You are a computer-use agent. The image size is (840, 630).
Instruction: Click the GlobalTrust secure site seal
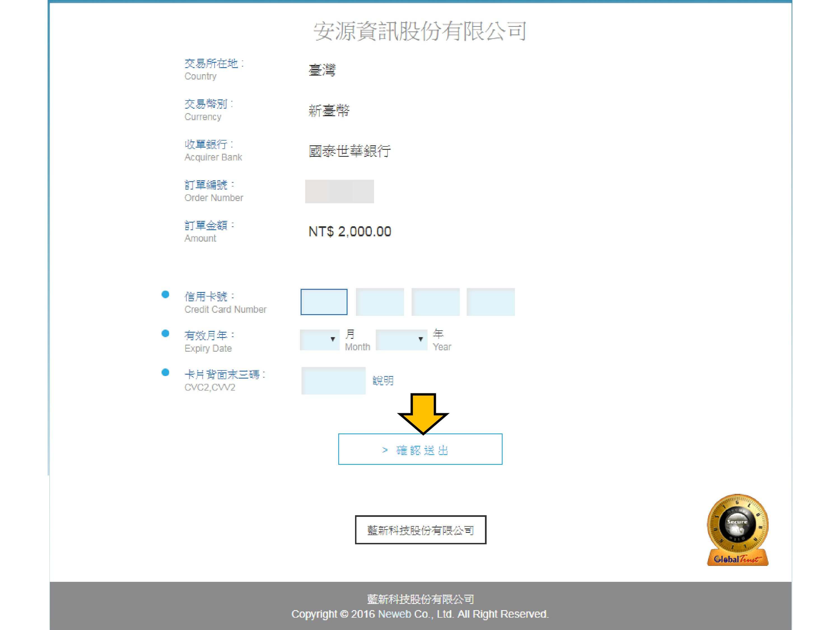coord(737,530)
